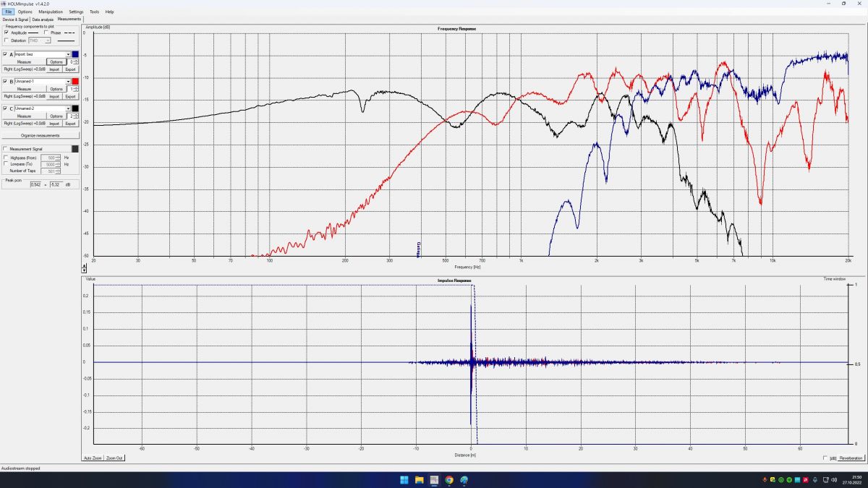Open the taskbar app right of Chrome

pyautogui.click(x=464, y=480)
